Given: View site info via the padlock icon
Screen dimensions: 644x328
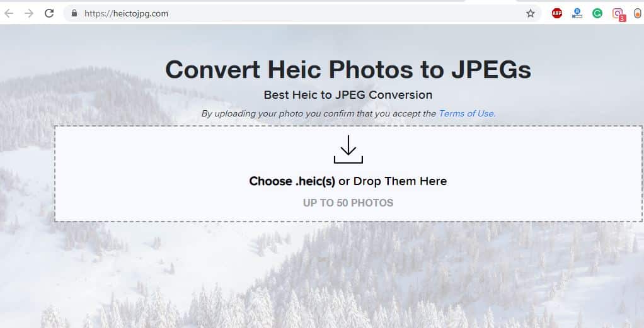Looking at the screenshot, I should (74, 13).
